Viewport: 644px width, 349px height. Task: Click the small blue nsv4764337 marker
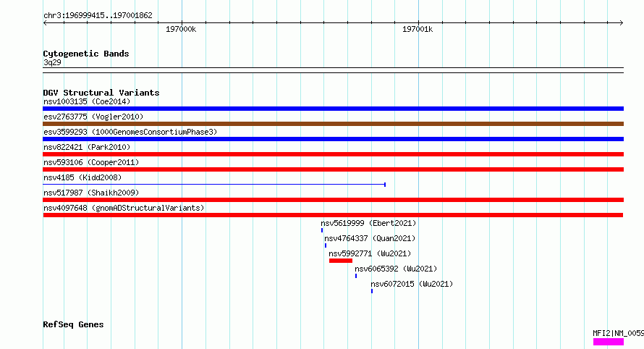tap(326, 245)
